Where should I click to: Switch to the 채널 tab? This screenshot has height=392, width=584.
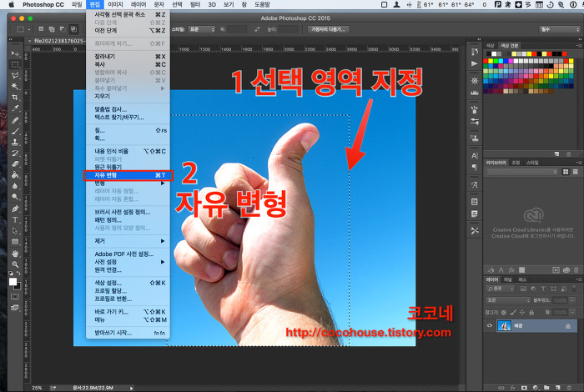pos(507,279)
